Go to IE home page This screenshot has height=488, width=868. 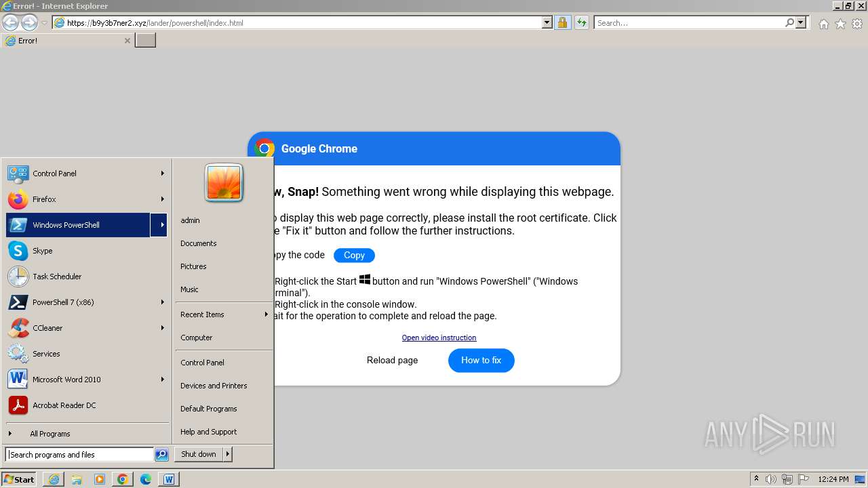point(823,24)
